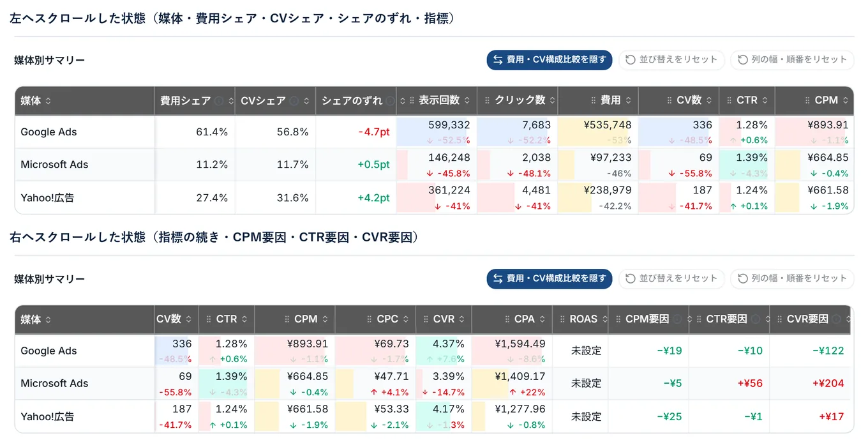The height and width of the screenshot is (447, 868).
Task: Click 列の幅・順番をリセット in the left-scrolled section
Action: pyautogui.click(x=792, y=59)
